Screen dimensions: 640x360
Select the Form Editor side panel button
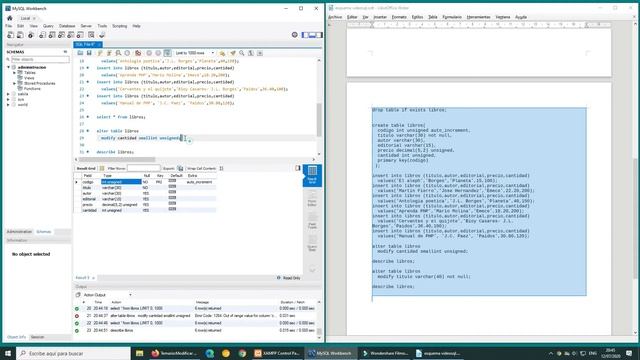312,198
